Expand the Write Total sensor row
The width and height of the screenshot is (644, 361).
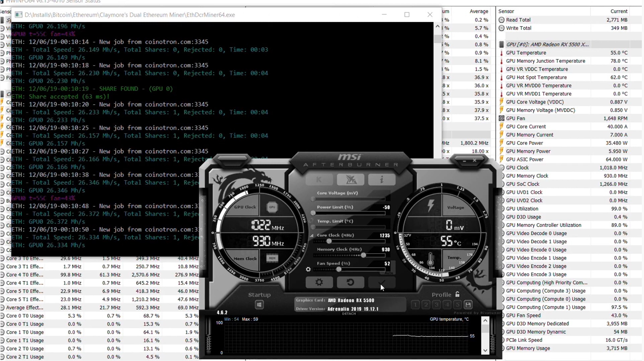[x=502, y=28]
